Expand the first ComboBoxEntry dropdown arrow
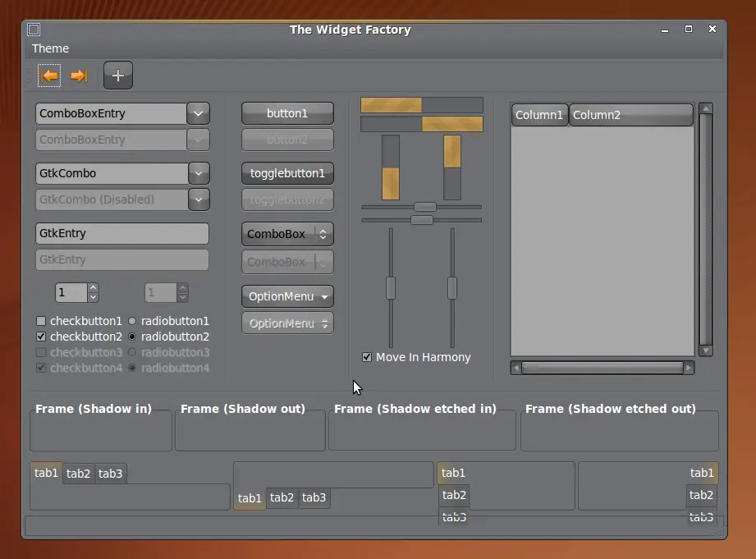756x559 pixels. tap(198, 113)
